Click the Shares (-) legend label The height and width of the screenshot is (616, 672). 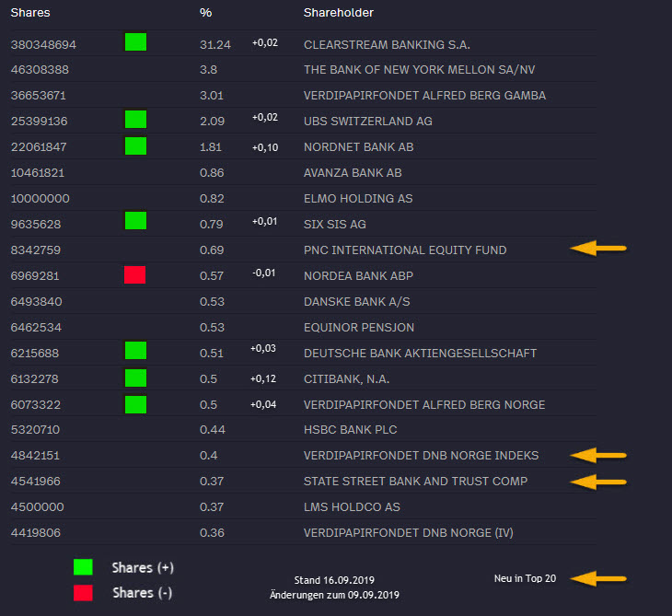[x=143, y=593]
